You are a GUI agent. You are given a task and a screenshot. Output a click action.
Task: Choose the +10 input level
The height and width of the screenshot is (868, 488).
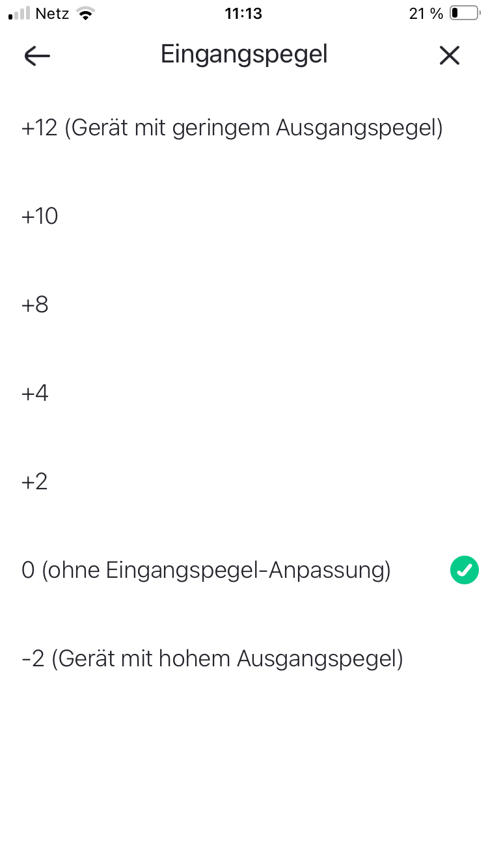pyautogui.click(x=40, y=217)
